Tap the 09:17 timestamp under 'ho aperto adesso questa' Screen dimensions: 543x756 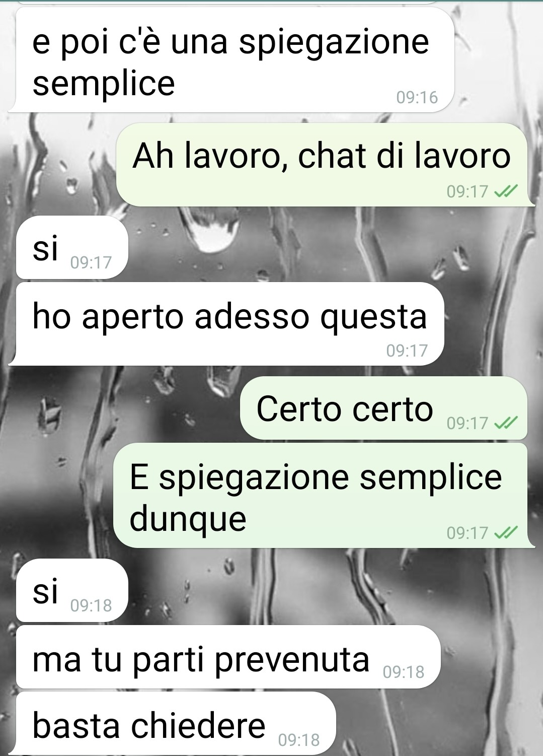click(x=407, y=351)
